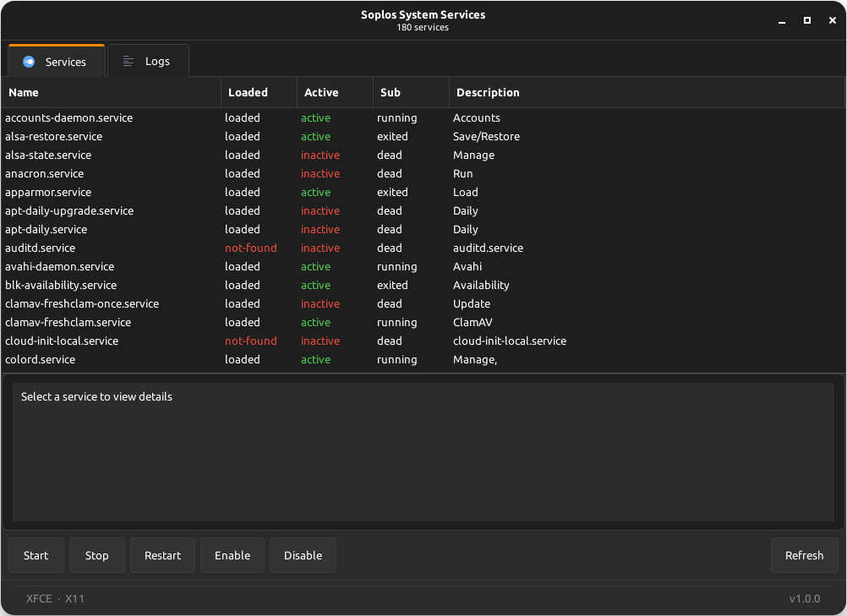Viewport: 847px width, 616px height.
Task: Click the Update description for clamav-freshclam-once
Action: 472,304
